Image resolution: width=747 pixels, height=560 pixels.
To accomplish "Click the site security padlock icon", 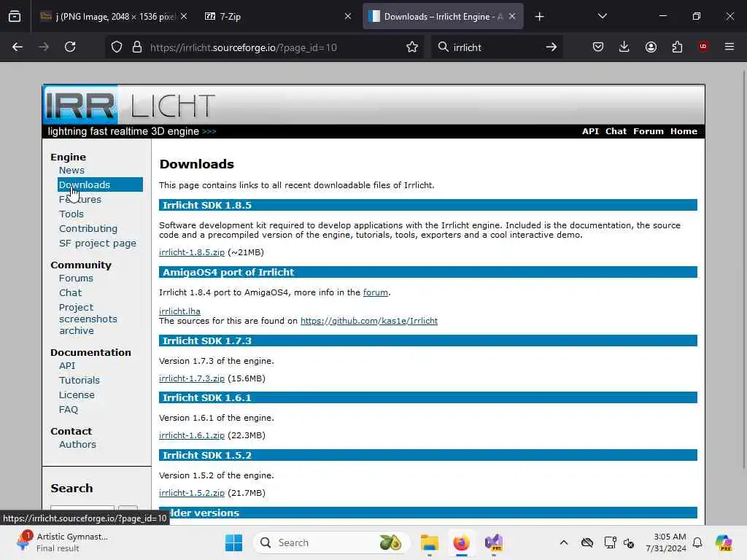I will click(137, 47).
